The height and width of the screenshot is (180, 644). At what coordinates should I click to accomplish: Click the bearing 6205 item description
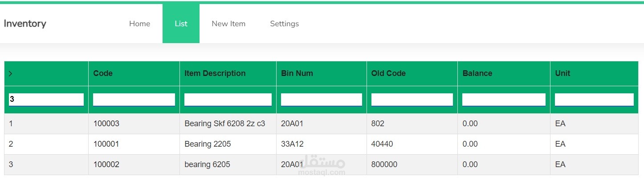(x=208, y=164)
